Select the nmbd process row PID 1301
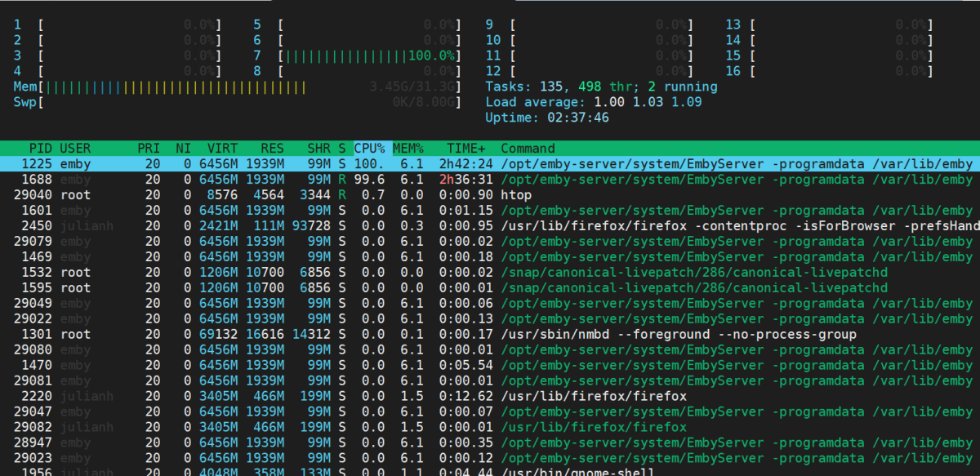Image resolution: width=980 pixels, height=476 pixels. [x=490, y=335]
